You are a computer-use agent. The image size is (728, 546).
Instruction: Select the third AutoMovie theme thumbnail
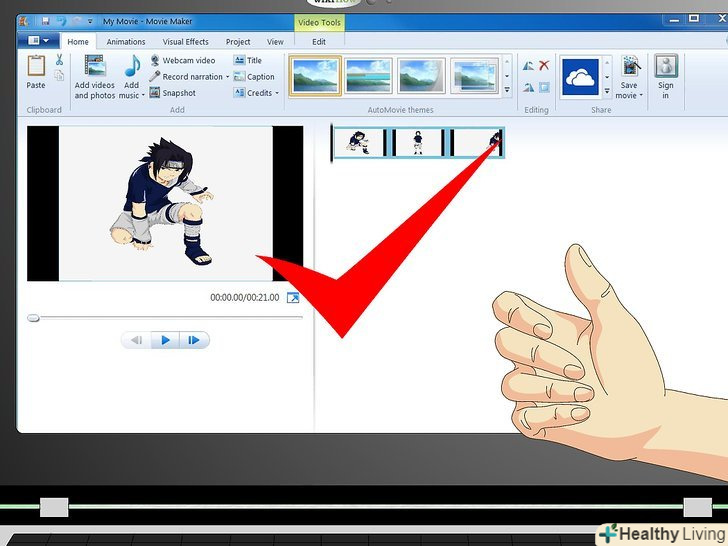point(421,76)
